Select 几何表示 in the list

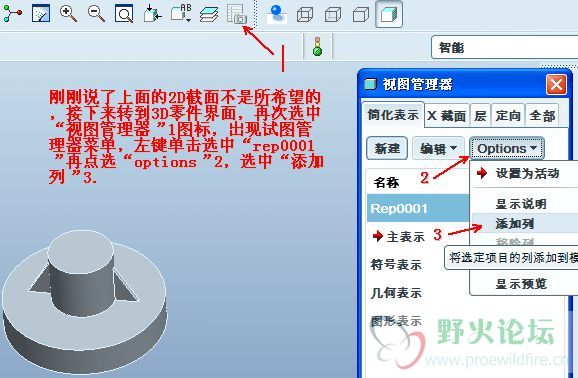pyautogui.click(x=396, y=293)
